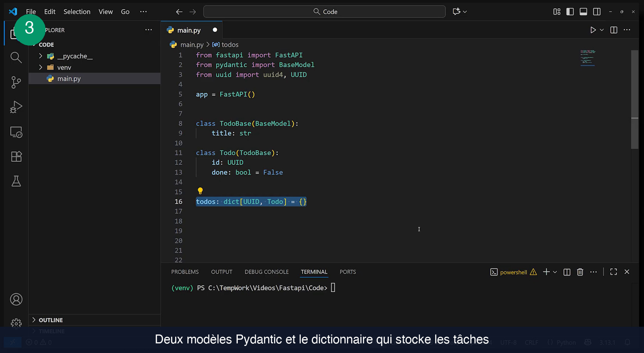Launch a new terminal with plus
Image resolution: width=644 pixels, height=353 pixels.
(x=546, y=272)
